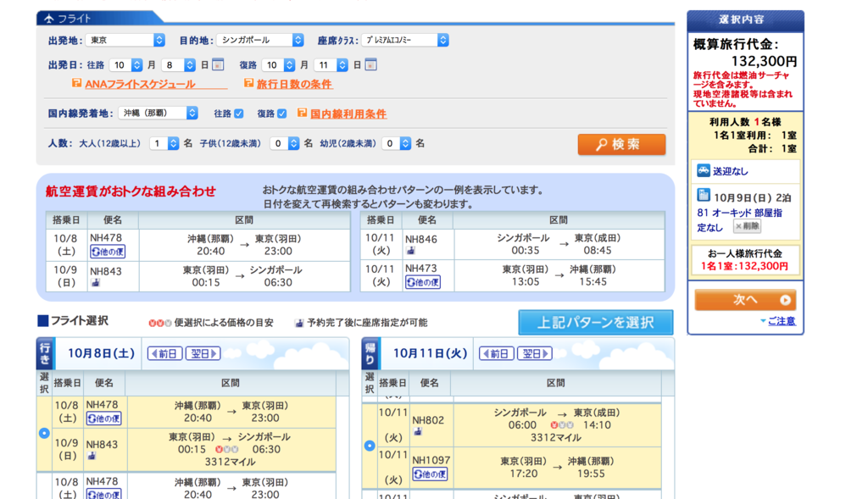This screenshot has width=868, height=499.
Task: Open ANAフライトスケジュール link
Action: pos(140,84)
